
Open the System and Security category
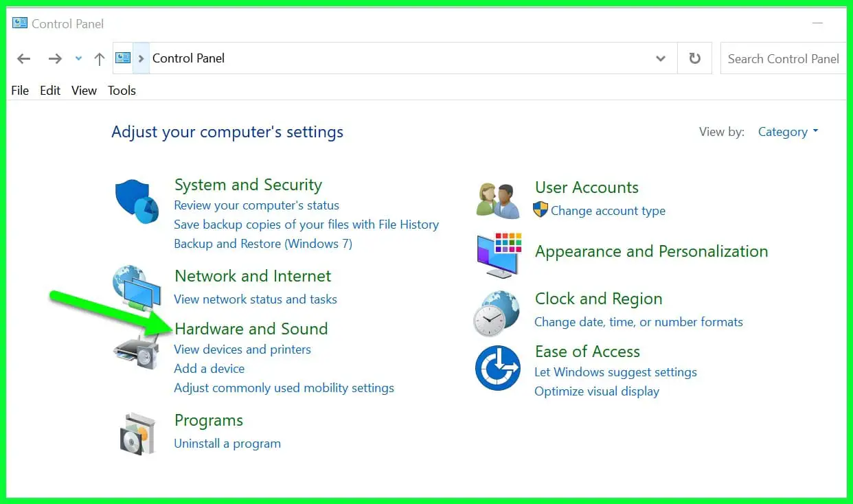(248, 185)
